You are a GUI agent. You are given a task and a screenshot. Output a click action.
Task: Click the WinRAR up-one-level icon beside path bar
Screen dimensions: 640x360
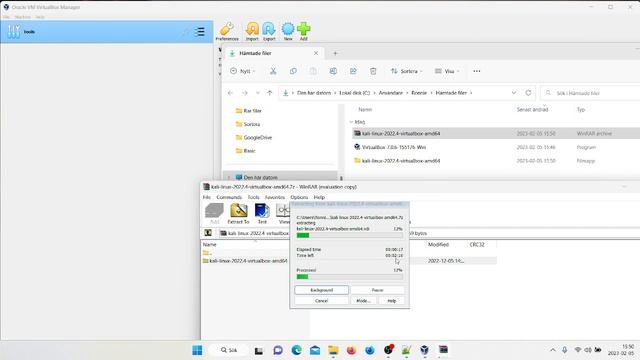tap(208, 233)
